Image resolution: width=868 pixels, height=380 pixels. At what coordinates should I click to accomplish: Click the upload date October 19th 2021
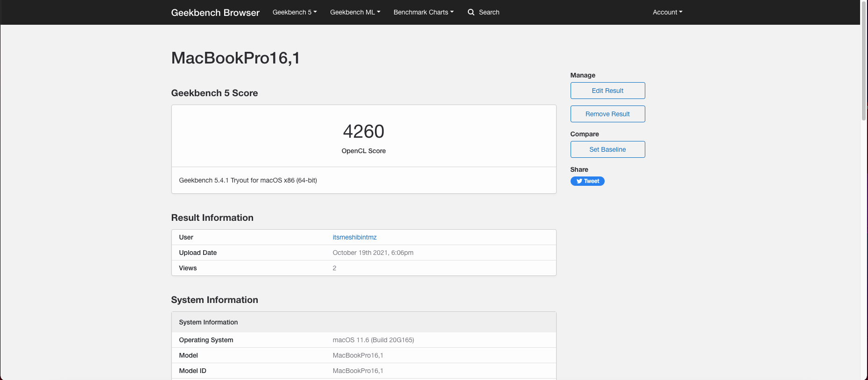tap(373, 253)
